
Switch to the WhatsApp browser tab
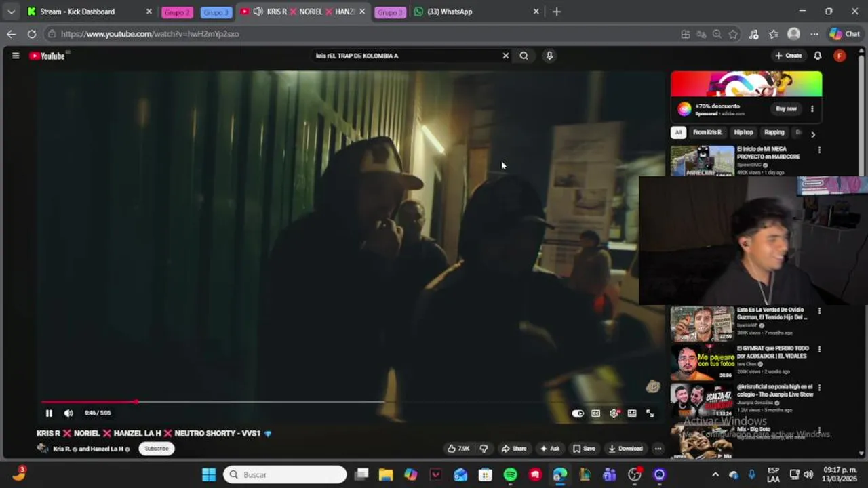click(475, 12)
